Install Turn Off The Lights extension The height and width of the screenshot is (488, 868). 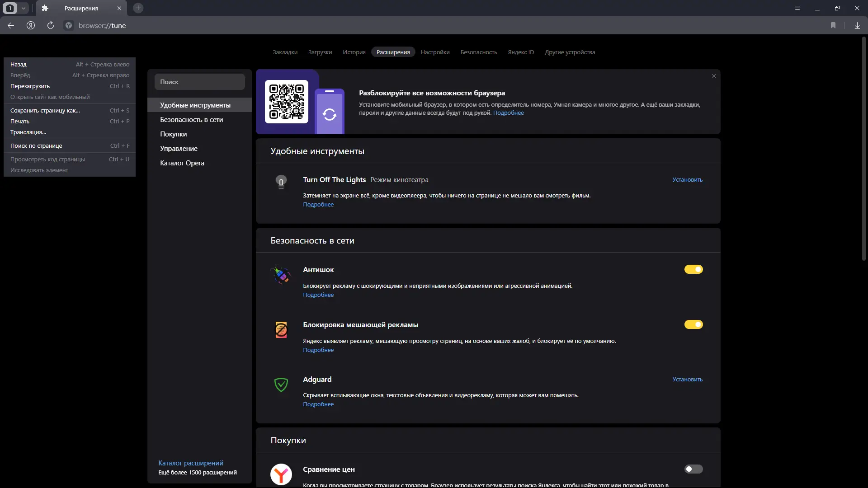coord(687,180)
